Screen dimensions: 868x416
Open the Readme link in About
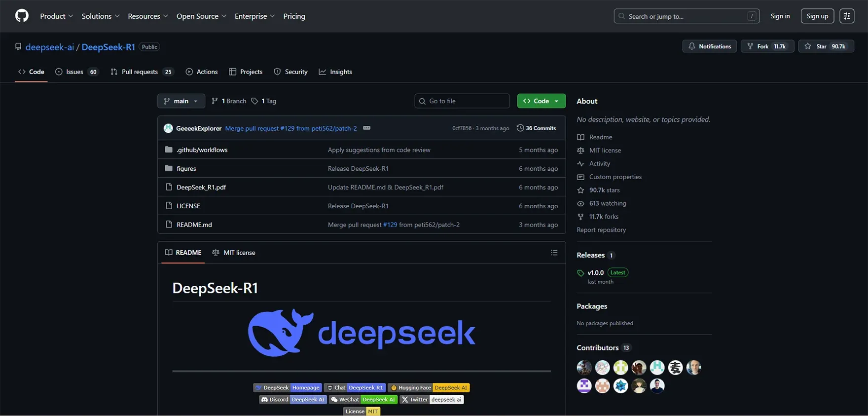tap(595, 137)
